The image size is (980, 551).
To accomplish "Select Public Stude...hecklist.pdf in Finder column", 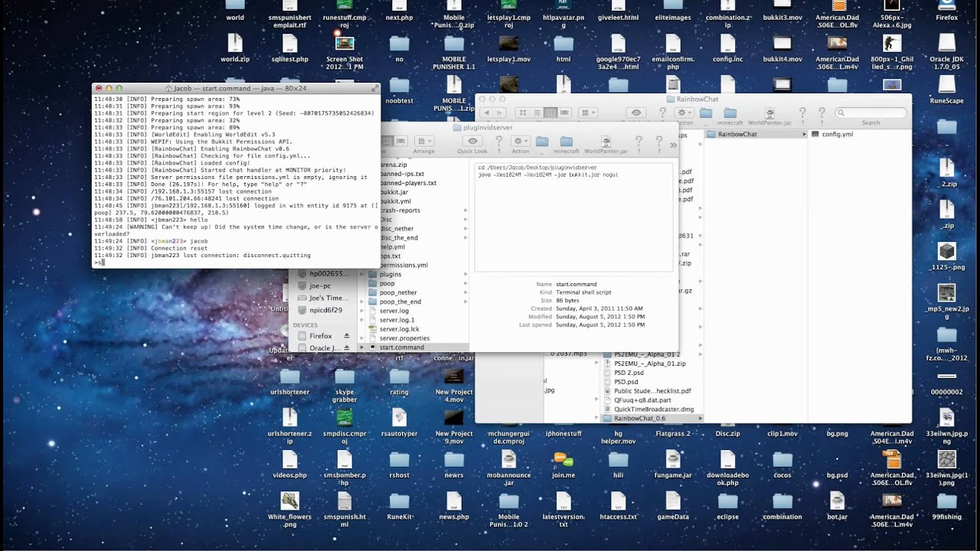I will click(652, 390).
